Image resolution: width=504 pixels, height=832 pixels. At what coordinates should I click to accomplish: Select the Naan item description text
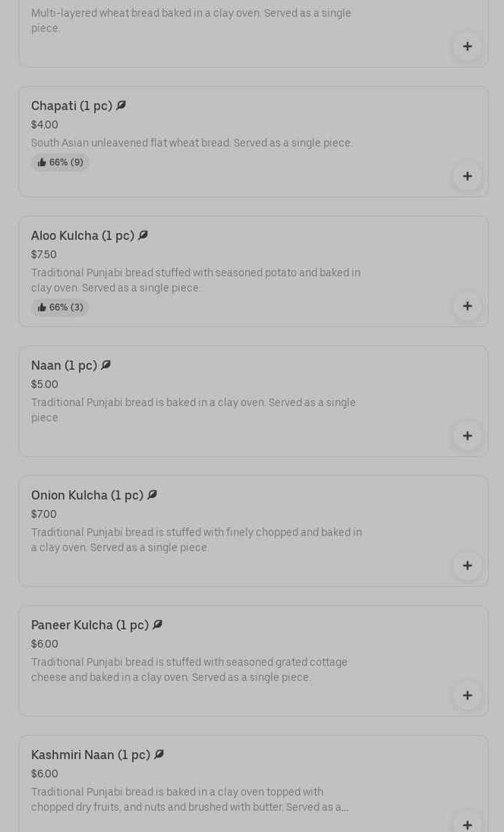point(193,410)
